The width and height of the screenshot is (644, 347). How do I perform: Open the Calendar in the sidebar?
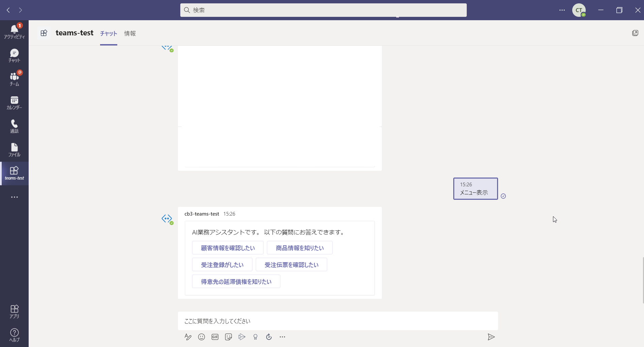(14, 103)
